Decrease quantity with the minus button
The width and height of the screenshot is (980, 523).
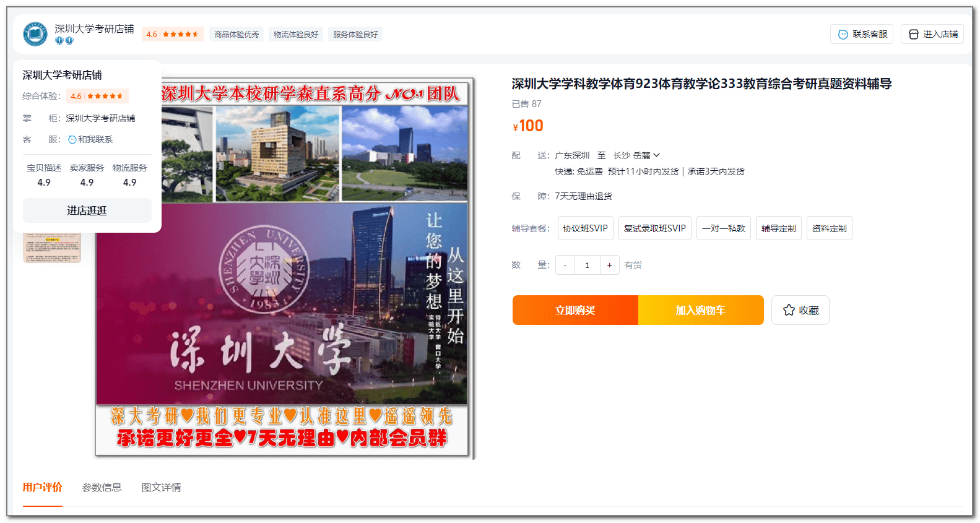coord(565,266)
